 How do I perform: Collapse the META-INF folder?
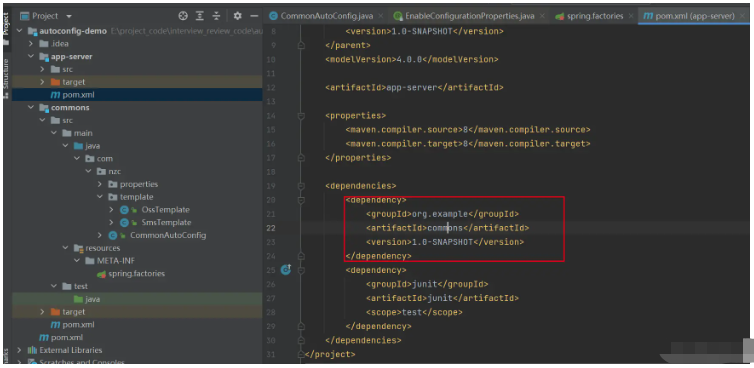[77, 261]
